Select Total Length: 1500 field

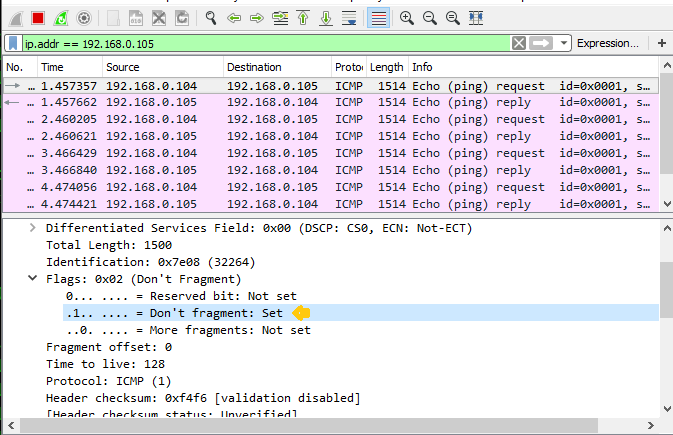(x=109, y=245)
